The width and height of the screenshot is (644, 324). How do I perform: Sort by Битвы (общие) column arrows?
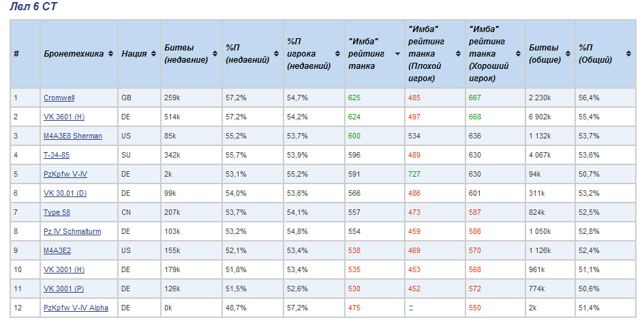pos(568,54)
